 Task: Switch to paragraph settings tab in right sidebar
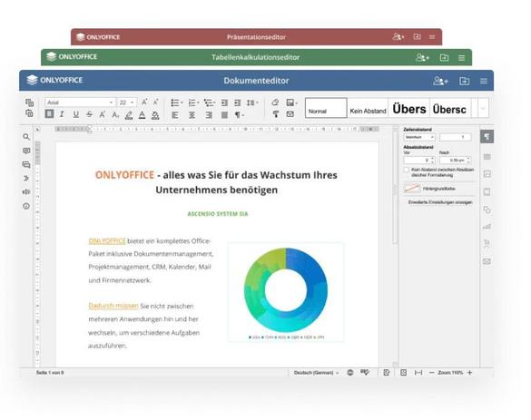click(x=487, y=137)
